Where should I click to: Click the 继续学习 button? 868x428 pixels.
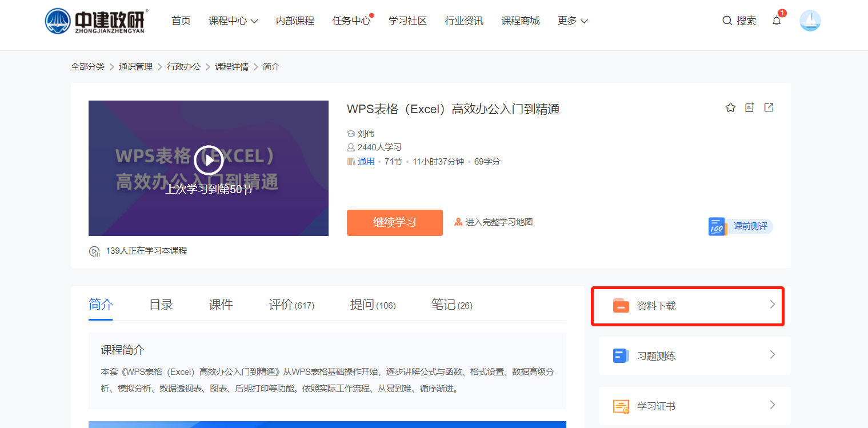(395, 223)
